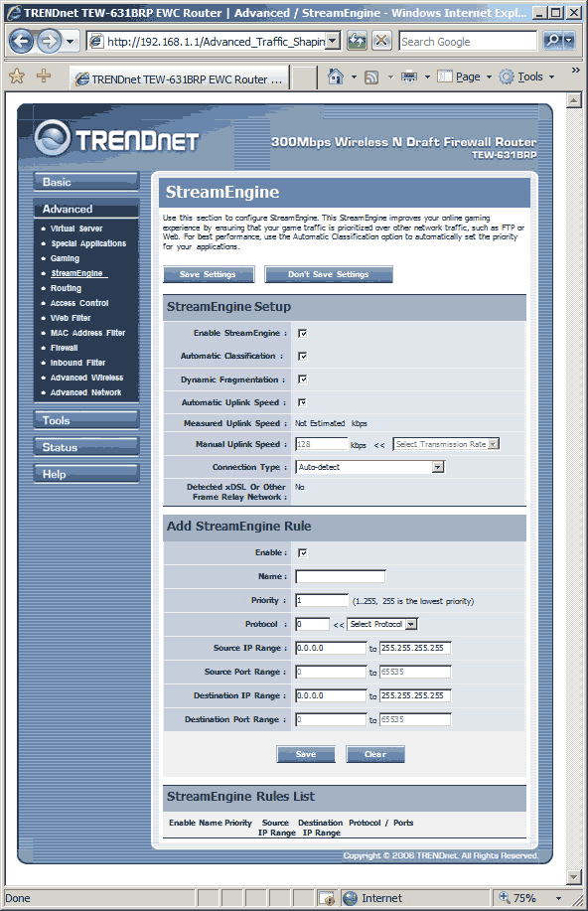This screenshot has width=588, height=911.
Task: Click the Save Settings button
Action: pyautogui.click(x=209, y=274)
